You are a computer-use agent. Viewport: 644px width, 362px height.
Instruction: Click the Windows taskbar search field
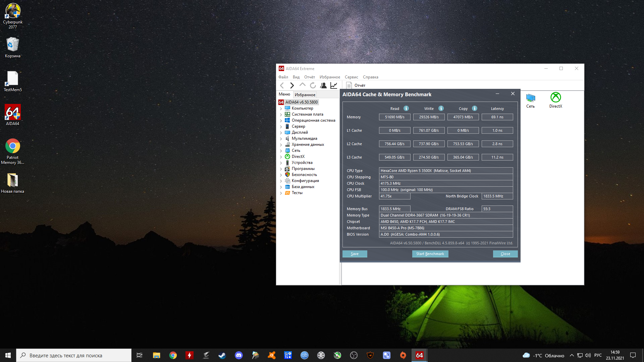(74, 355)
